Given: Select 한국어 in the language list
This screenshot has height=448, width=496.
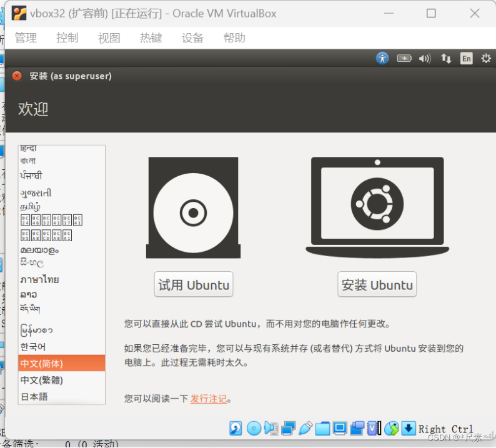Looking at the screenshot, I should pyautogui.click(x=62, y=347).
